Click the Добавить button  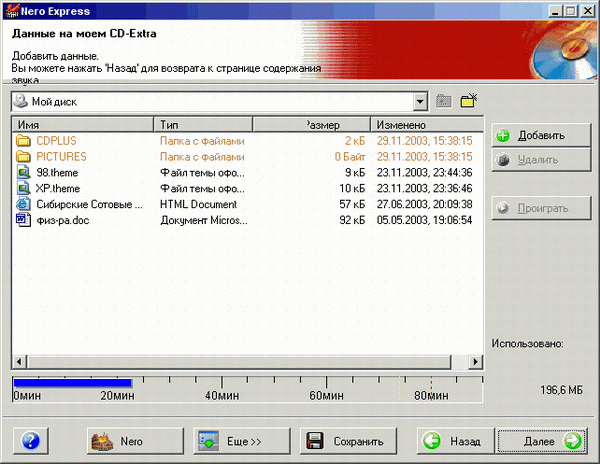[541, 135]
